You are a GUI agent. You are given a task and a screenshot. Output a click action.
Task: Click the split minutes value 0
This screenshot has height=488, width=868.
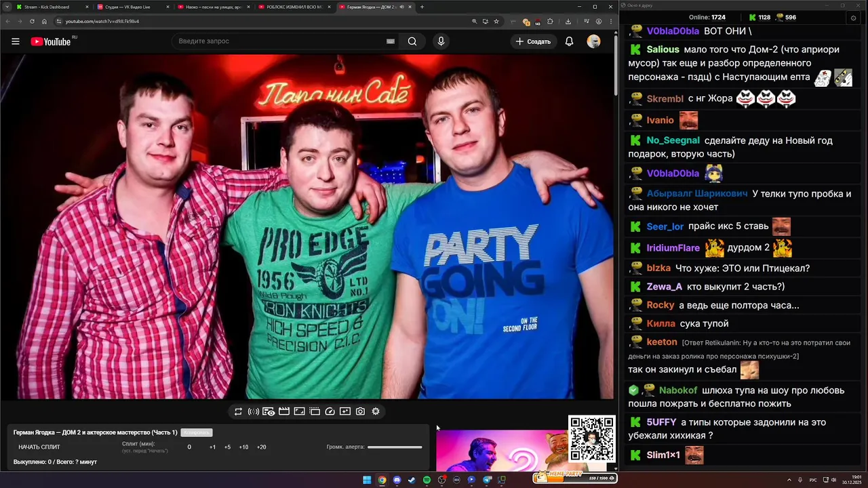coord(189,447)
